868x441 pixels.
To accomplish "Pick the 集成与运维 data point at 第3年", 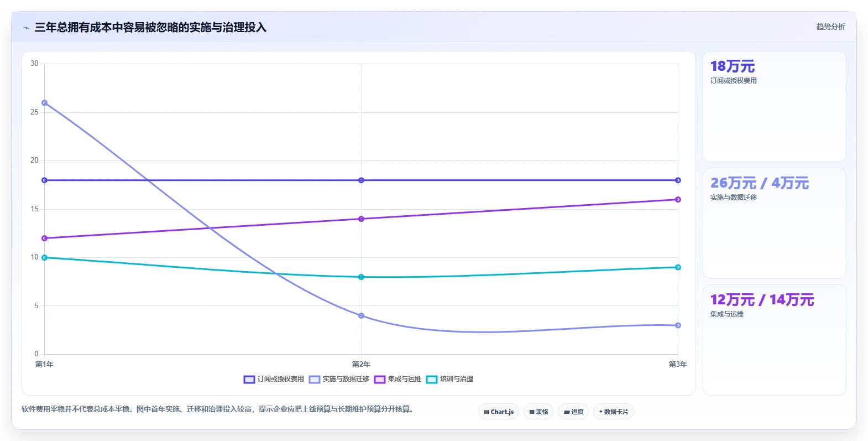I will tap(678, 200).
